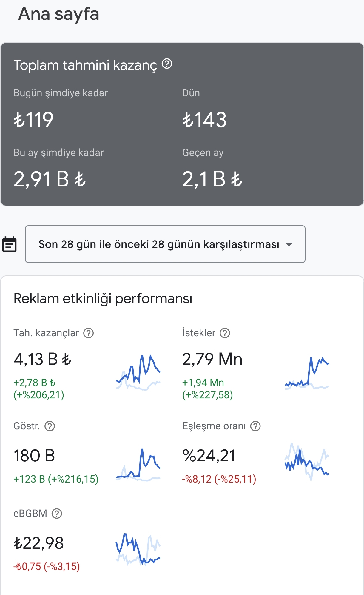The image size is (364, 595).
Task: Click the calendar date range icon
Action: click(x=10, y=244)
